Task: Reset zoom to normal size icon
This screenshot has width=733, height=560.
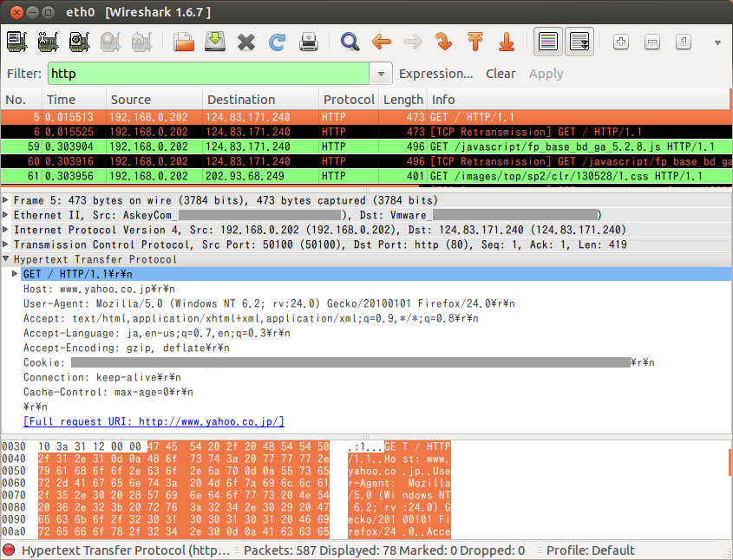Action: (684, 42)
